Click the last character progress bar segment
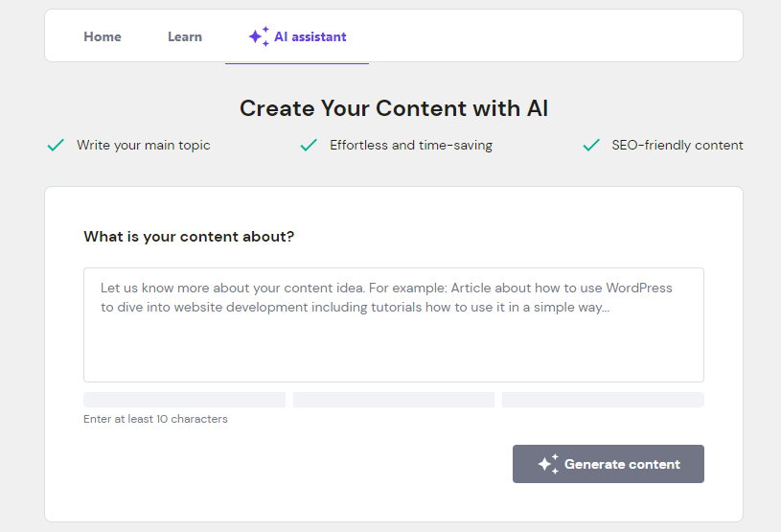Viewport: 781px width, 532px height. pyautogui.click(x=603, y=400)
